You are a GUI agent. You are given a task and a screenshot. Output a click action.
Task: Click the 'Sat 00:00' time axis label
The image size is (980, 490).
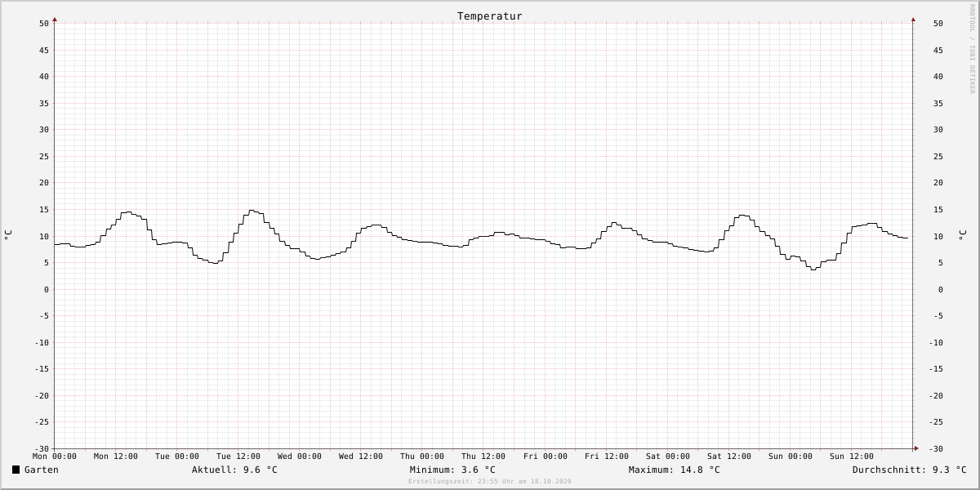coord(668,457)
